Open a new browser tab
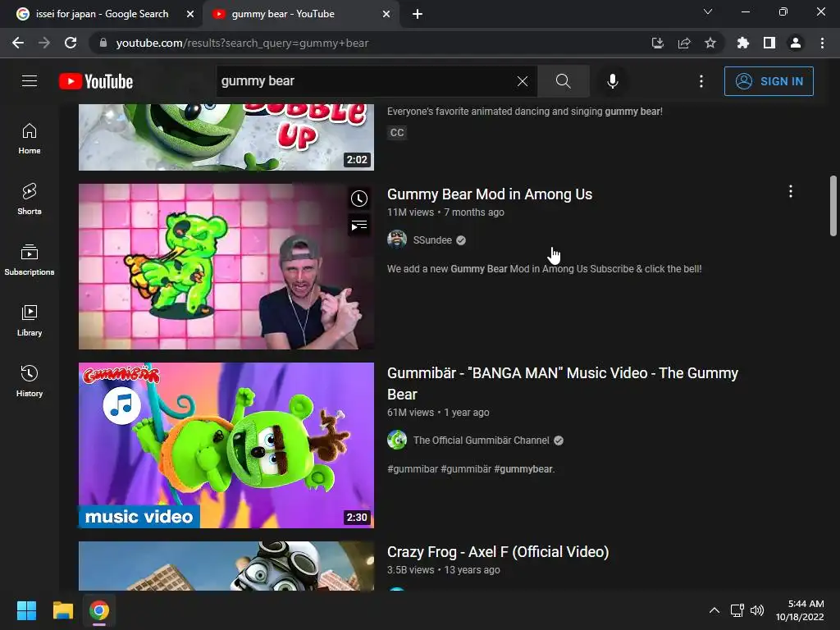840x630 pixels. point(418,14)
